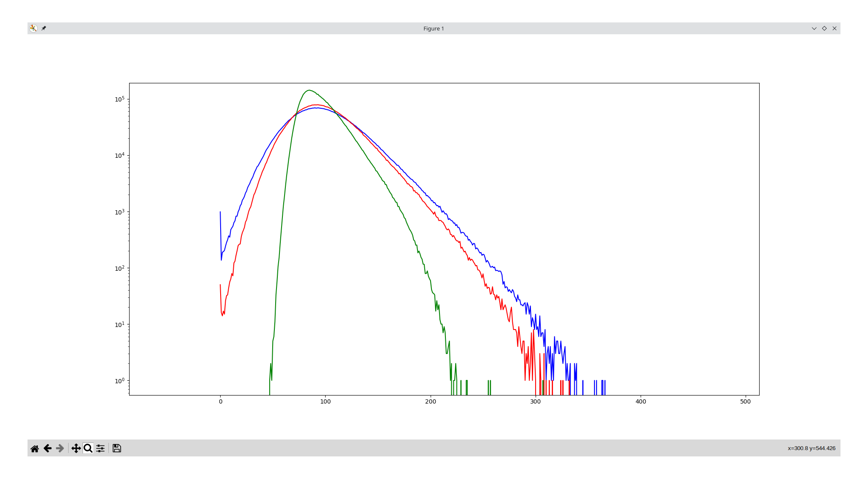Image resolution: width=868 pixels, height=489 pixels.
Task: Maximize the window using the diamond button
Action: click(824, 28)
